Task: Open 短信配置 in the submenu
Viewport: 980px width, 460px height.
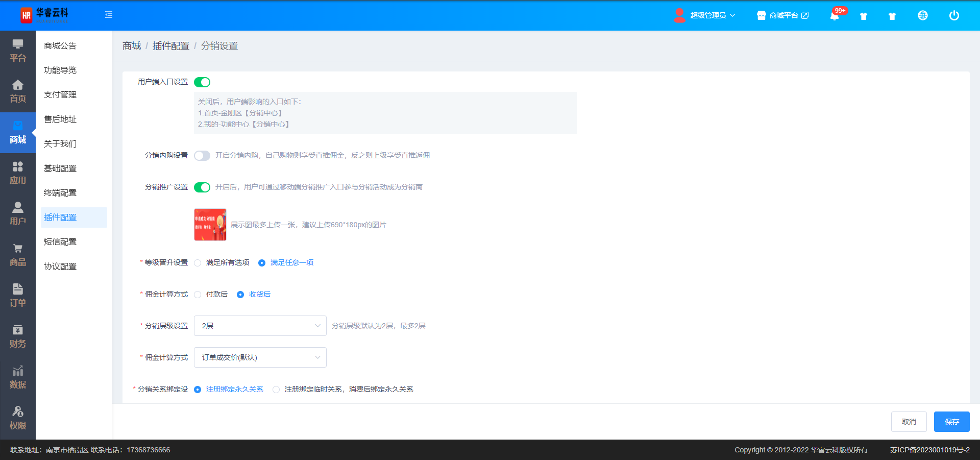Action: pos(60,242)
